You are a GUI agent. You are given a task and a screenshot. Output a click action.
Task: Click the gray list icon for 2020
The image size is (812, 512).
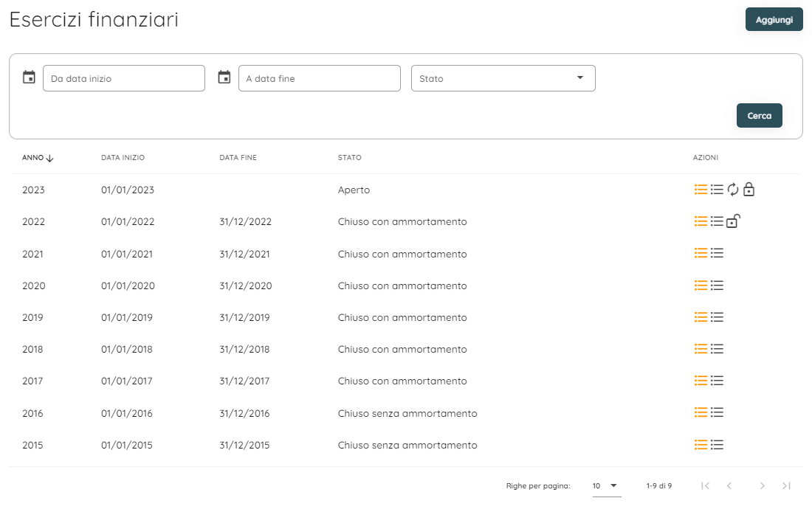pyautogui.click(x=717, y=286)
